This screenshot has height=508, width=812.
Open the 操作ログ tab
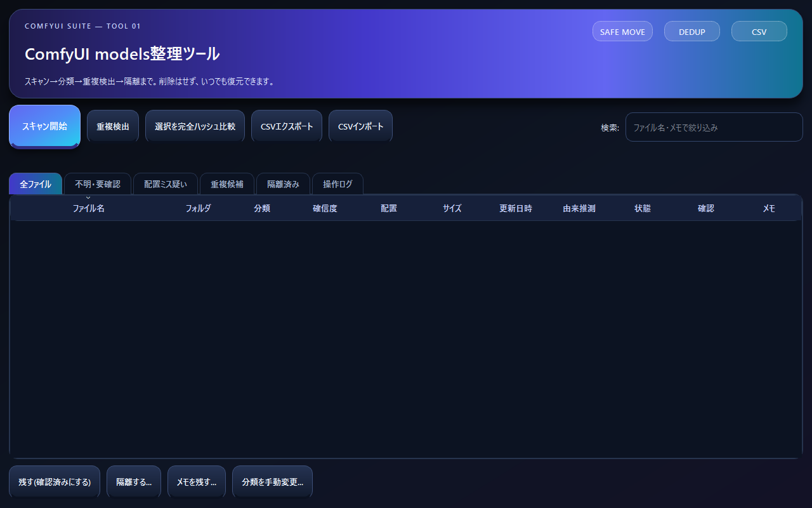[x=337, y=184]
